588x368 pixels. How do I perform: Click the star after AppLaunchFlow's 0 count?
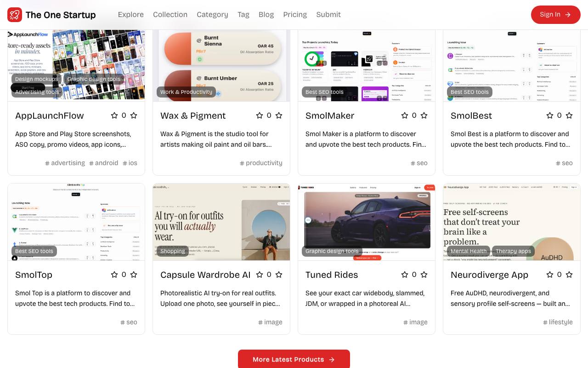[x=134, y=115]
